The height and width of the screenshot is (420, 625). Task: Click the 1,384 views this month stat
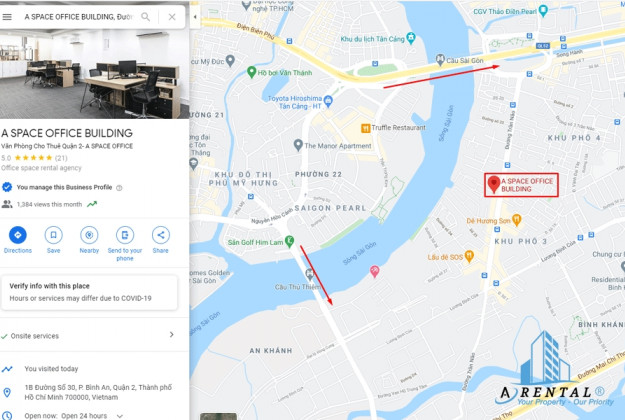(x=49, y=204)
